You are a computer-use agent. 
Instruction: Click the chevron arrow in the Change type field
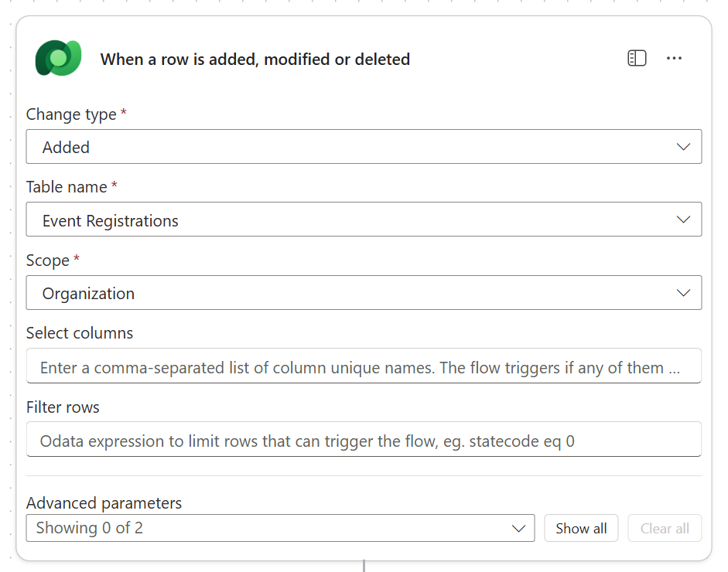(x=683, y=147)
